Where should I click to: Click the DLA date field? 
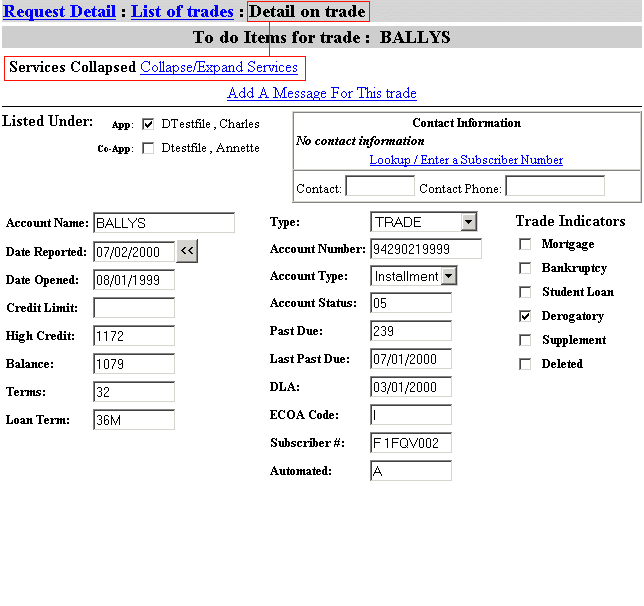411,387
